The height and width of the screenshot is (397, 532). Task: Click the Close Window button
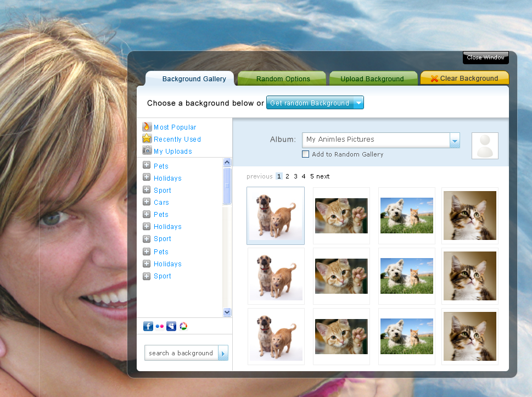coord(485,57)
